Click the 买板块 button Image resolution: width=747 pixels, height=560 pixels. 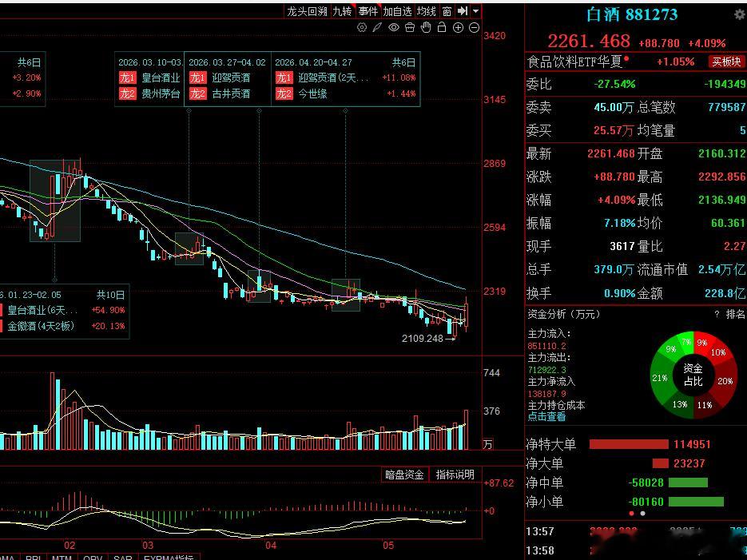(726, 62)
